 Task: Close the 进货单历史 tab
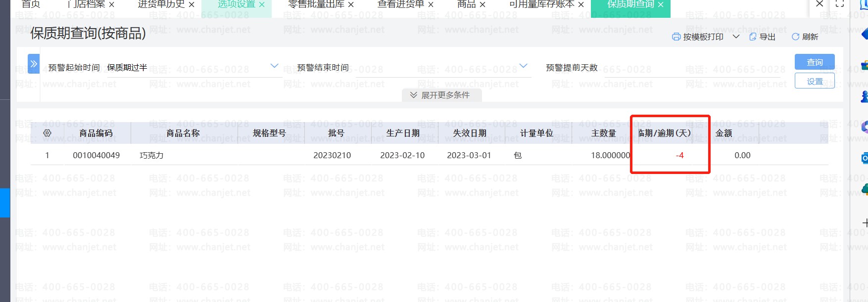point(192,4)
